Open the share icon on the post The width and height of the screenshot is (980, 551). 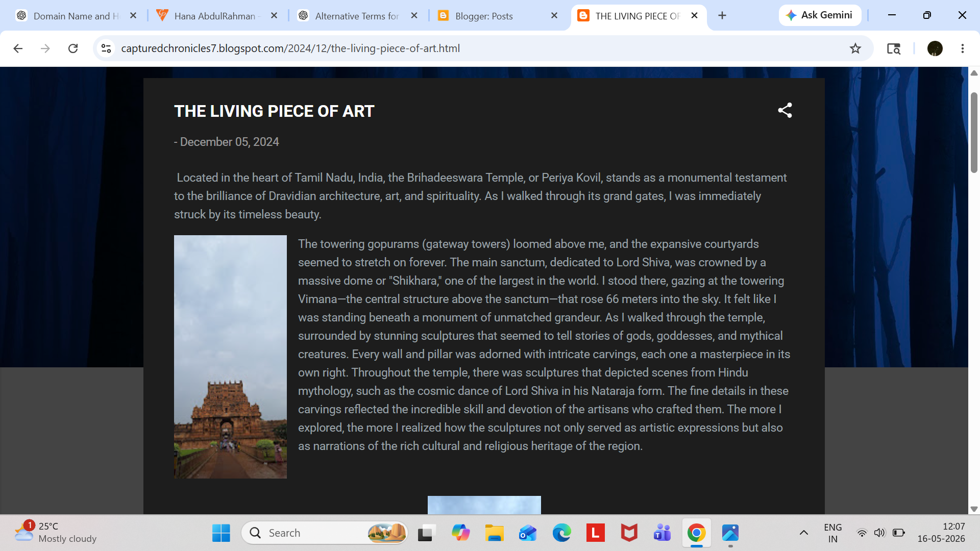pyautogui.click(x=785, y=110)
